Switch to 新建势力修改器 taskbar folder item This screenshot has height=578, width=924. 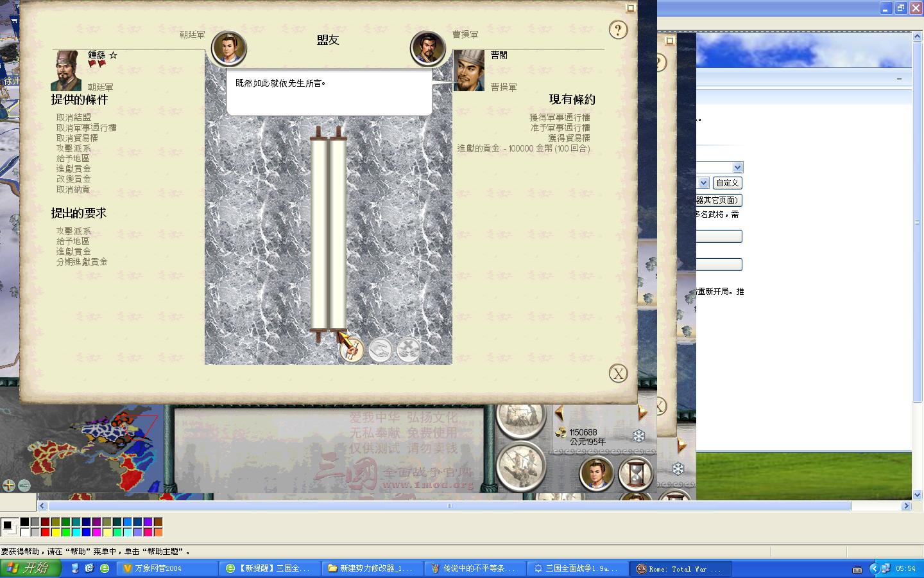pyautogui.click(x=372, y=568)
